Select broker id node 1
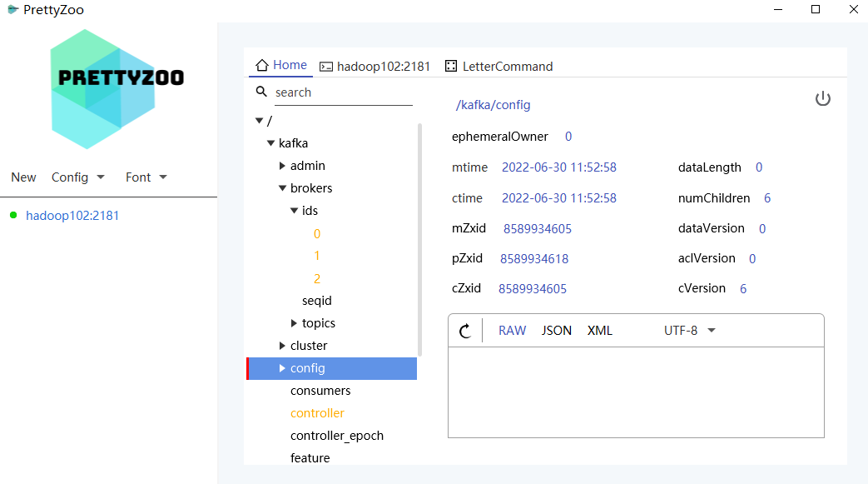 316,256
